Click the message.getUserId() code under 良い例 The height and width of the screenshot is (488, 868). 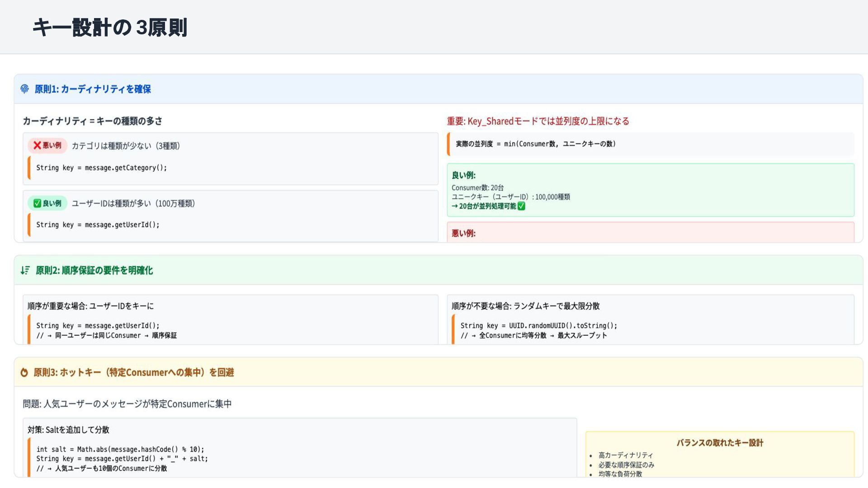click(x=98, y=225)
